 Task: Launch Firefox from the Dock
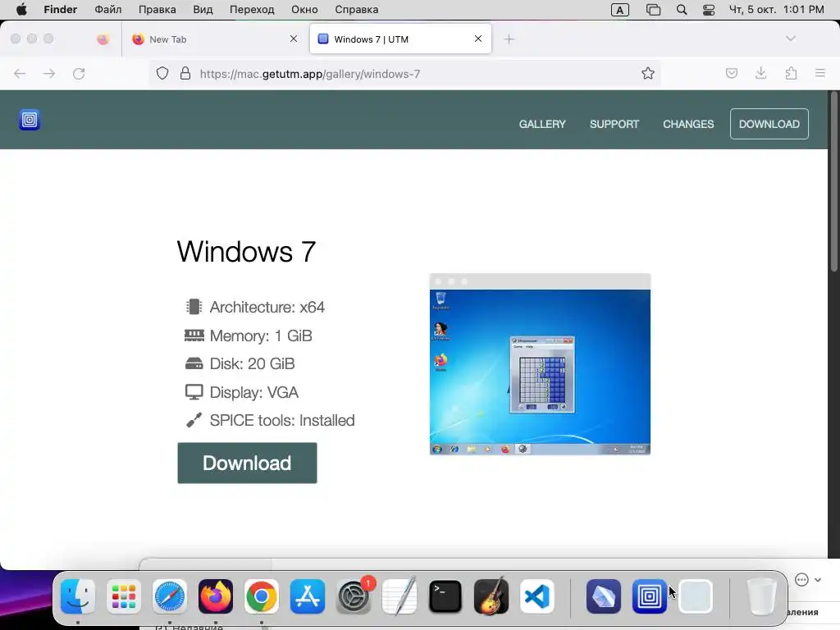(x=216, y=596)
